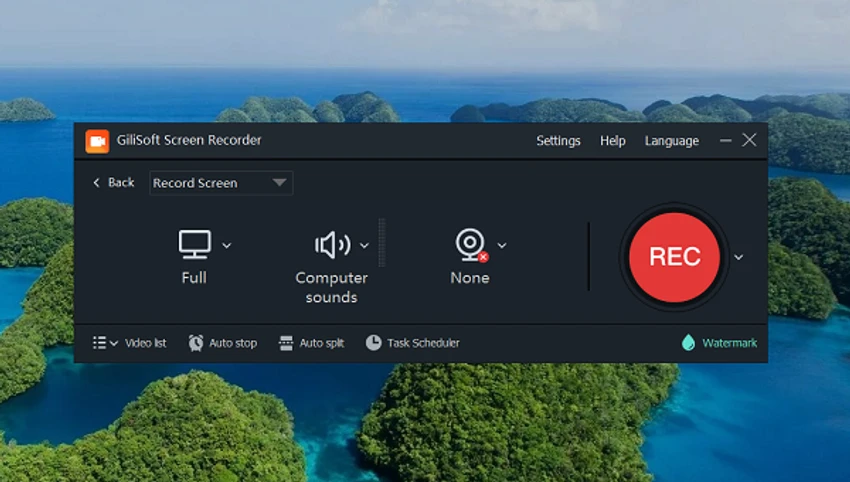The image size is (850, 482).
Task: Click the GiliSoft Screen Recorder title
Action: (189, 140)
